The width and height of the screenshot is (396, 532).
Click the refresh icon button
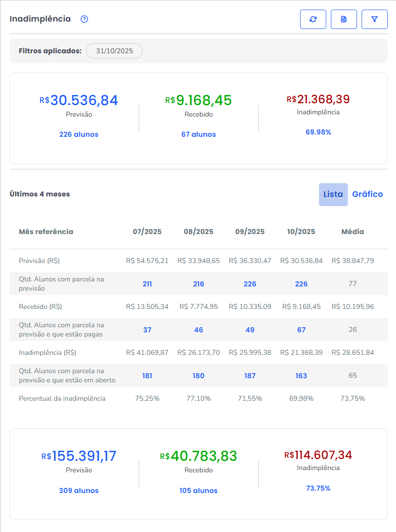313,19
